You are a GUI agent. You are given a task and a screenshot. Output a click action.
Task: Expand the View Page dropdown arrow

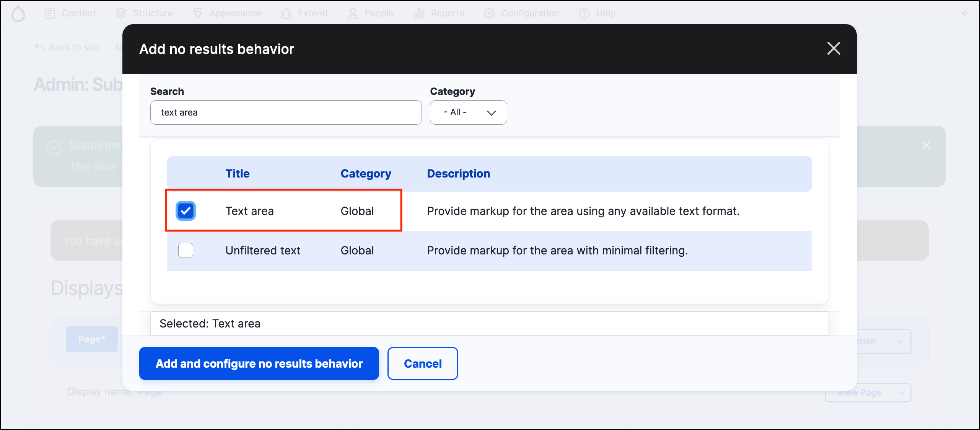point(902,393)
